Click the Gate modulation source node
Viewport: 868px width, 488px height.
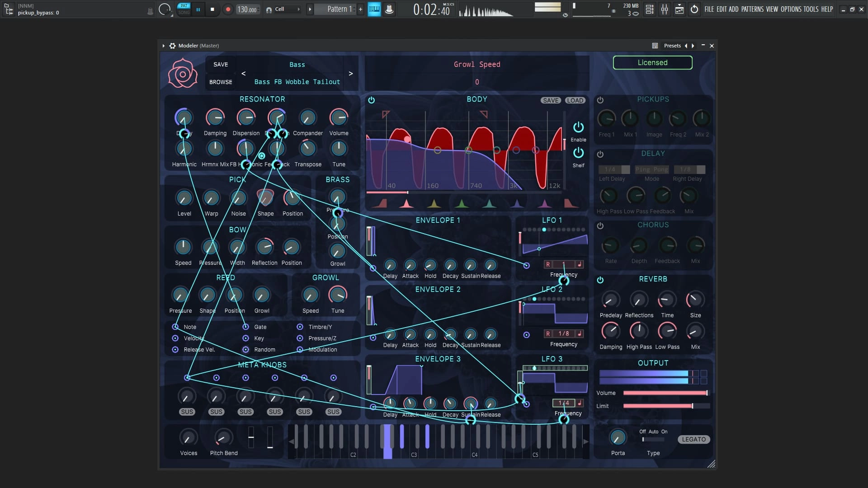245,327
